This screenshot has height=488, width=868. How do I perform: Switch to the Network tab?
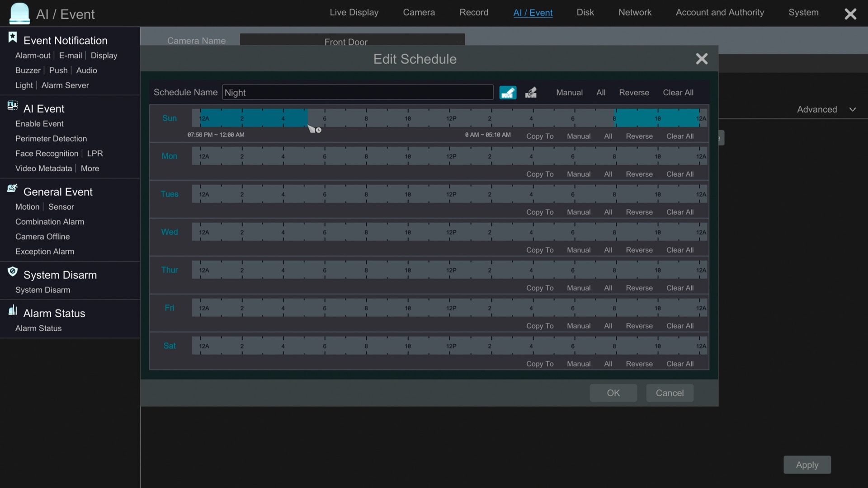tap(635, 13)
